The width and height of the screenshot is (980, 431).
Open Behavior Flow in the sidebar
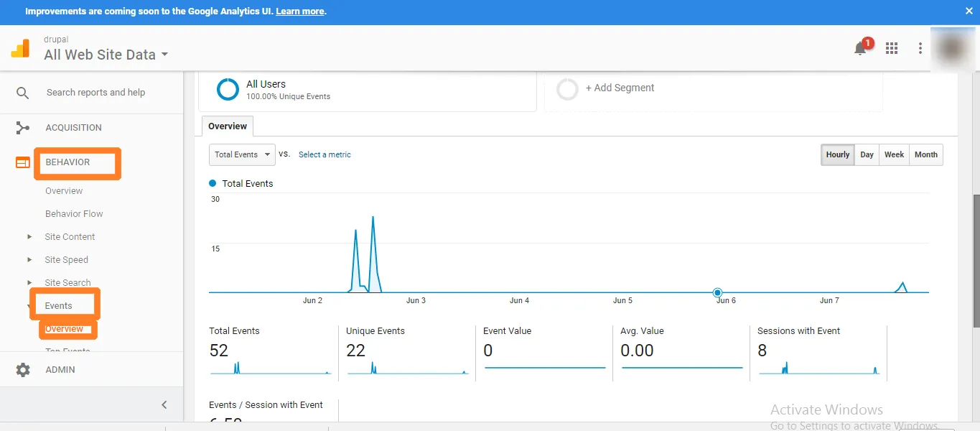[x=74, y=214]
